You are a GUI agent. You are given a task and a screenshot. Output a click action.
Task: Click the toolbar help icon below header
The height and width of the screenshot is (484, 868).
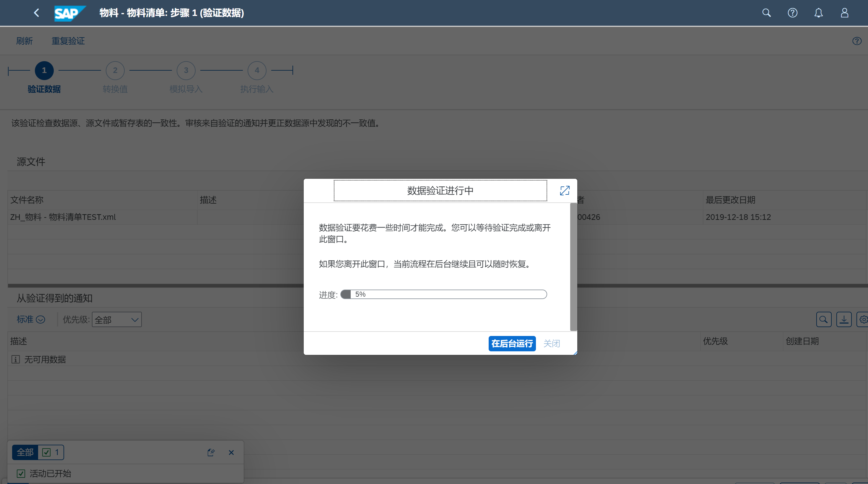(x=857, y=41)
